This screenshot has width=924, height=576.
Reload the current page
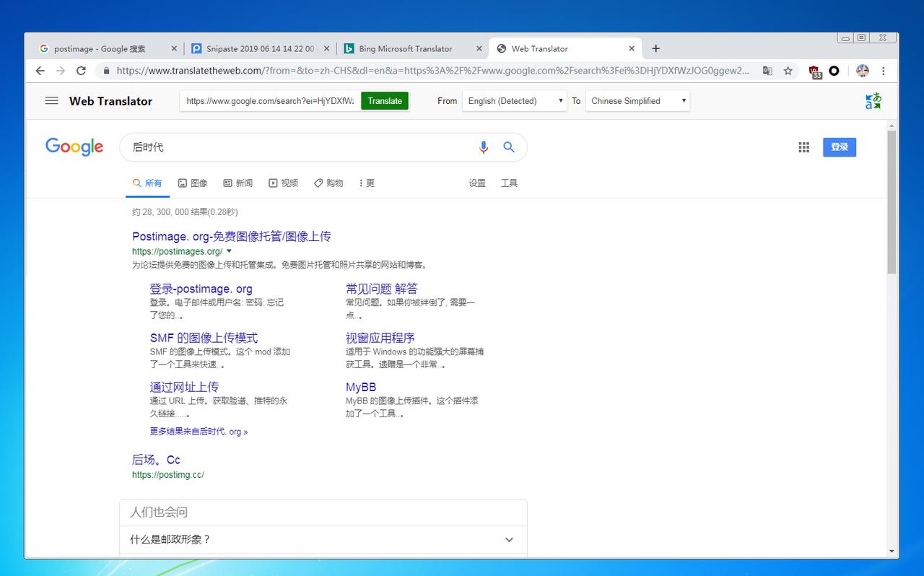(x=81, y=71)
